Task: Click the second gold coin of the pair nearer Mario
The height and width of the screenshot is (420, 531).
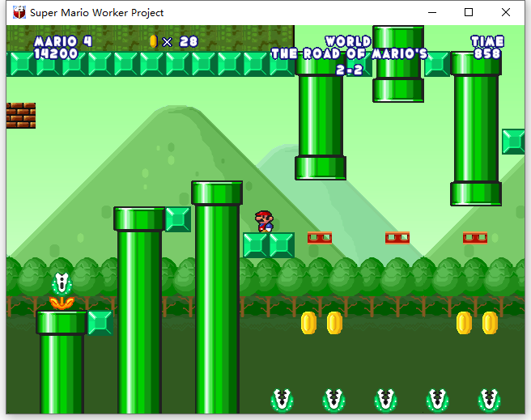Action: (x=334, y=323)
